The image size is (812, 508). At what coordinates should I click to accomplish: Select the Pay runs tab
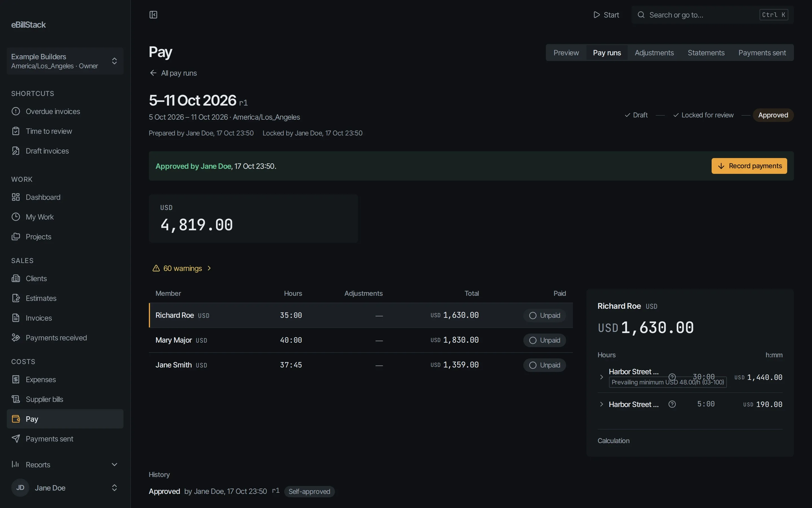pyautogui.click(x=607, y=53)
